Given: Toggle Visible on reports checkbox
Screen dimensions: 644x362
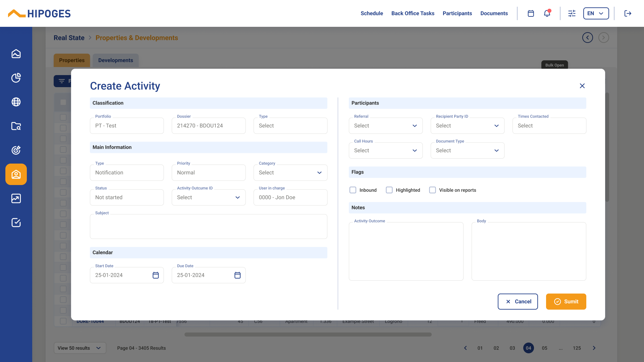Looking at the screenshot, I should [433, 190].
